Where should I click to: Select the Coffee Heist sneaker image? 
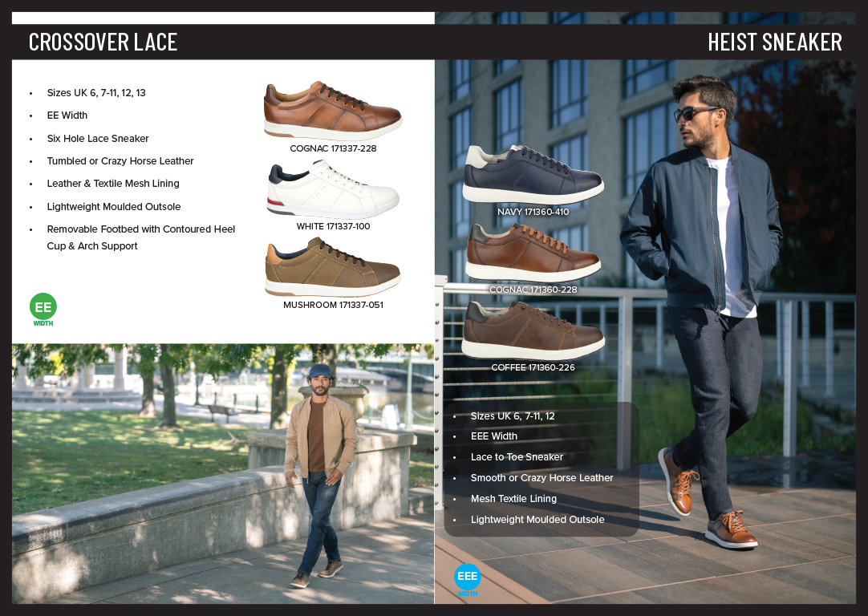[x=533, y=330]
